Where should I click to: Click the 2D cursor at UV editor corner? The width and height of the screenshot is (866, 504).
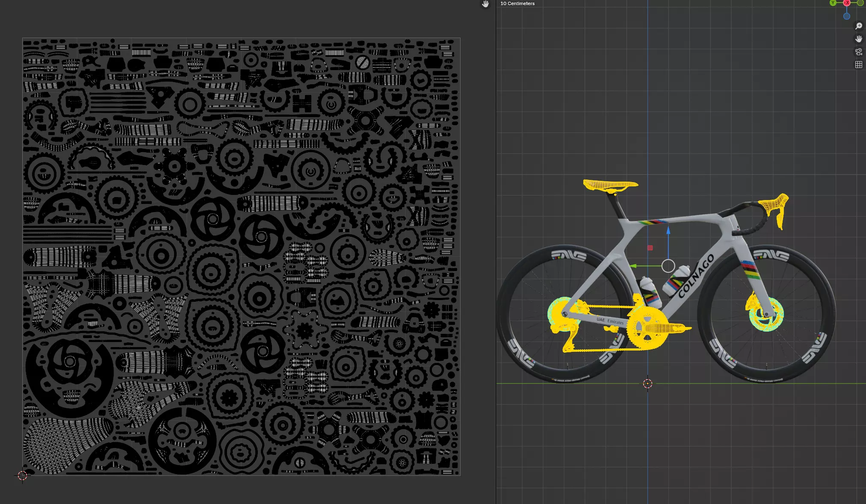click(x=22, y=475)
